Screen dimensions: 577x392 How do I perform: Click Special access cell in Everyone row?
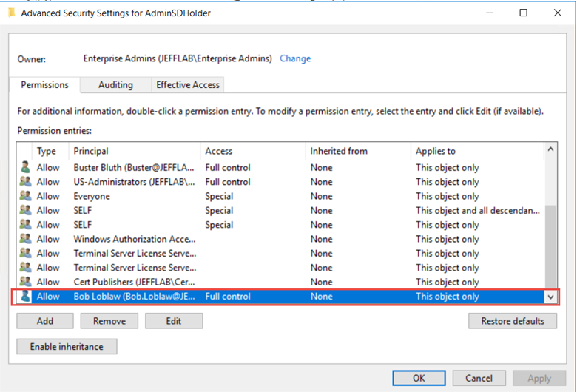click(219, 196)
